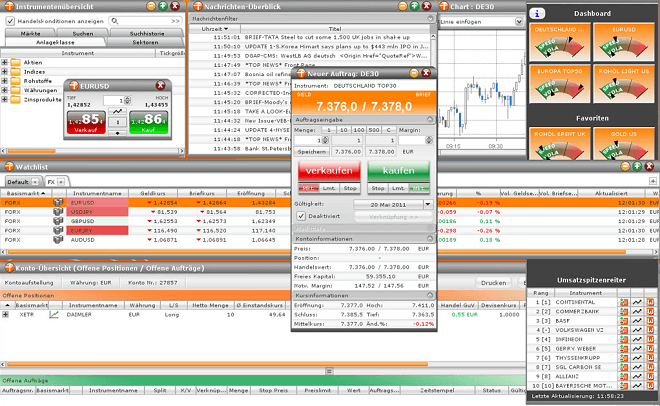Click the trade icon next to EURUSD in Watchlist
Image resolution: width=660 pixels, height=406 pixels.
click(58, 203)
